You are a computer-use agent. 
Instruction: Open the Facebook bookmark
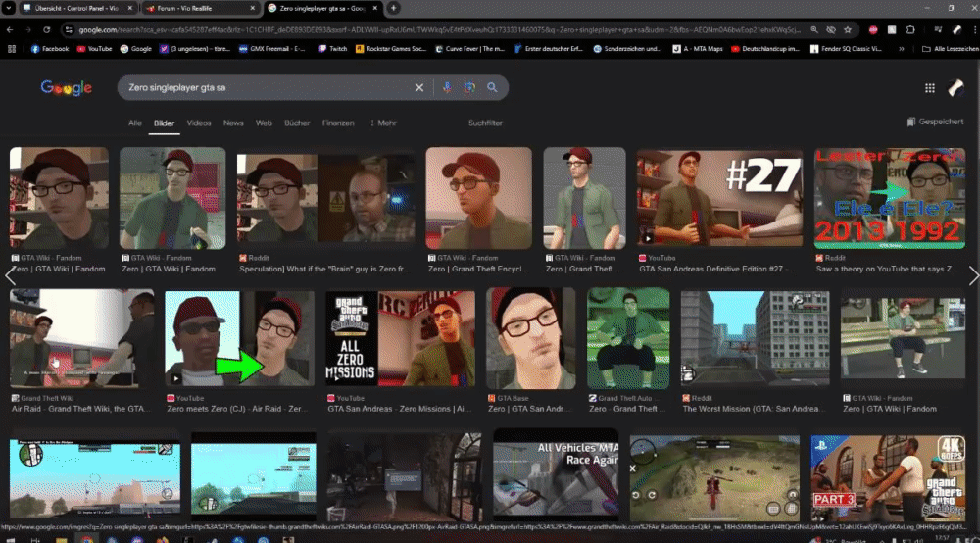pos(50,49)
